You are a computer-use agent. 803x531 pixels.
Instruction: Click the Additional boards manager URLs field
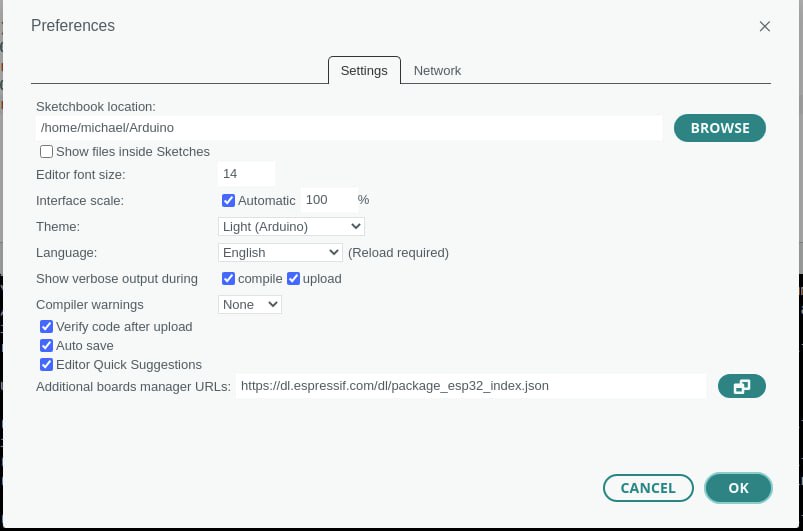click(x=471, y=386)
